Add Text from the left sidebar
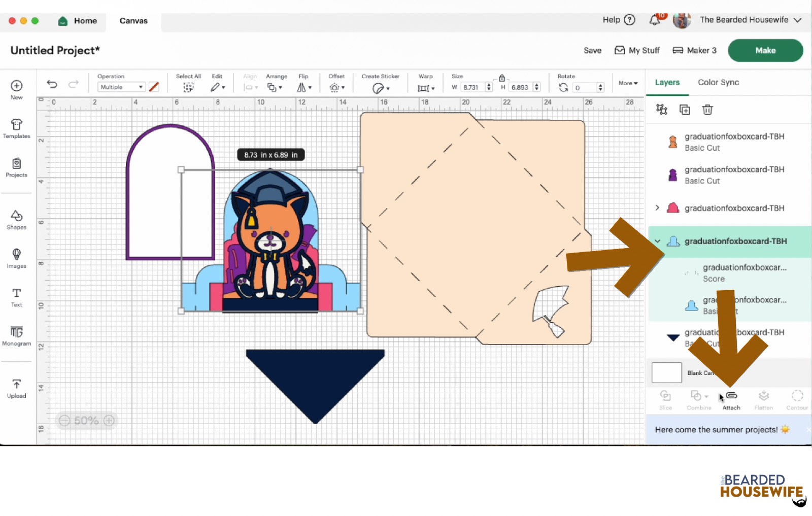812x516 pixels. (16, 297)
